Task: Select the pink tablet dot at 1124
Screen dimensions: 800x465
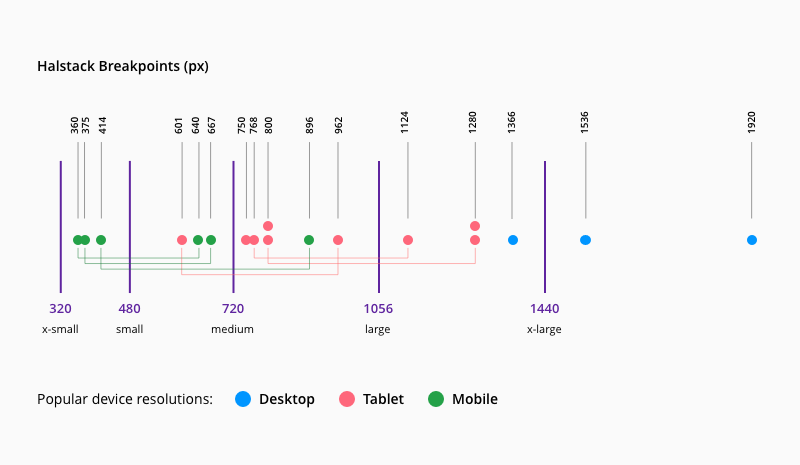Action: click(x=408, y=240)
